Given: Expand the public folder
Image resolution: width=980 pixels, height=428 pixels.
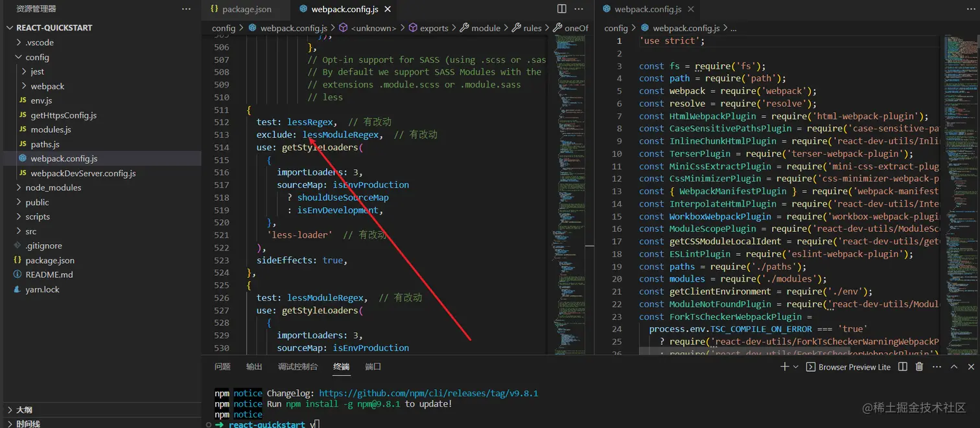Looking at the screenshot, I should coord(18,202).
